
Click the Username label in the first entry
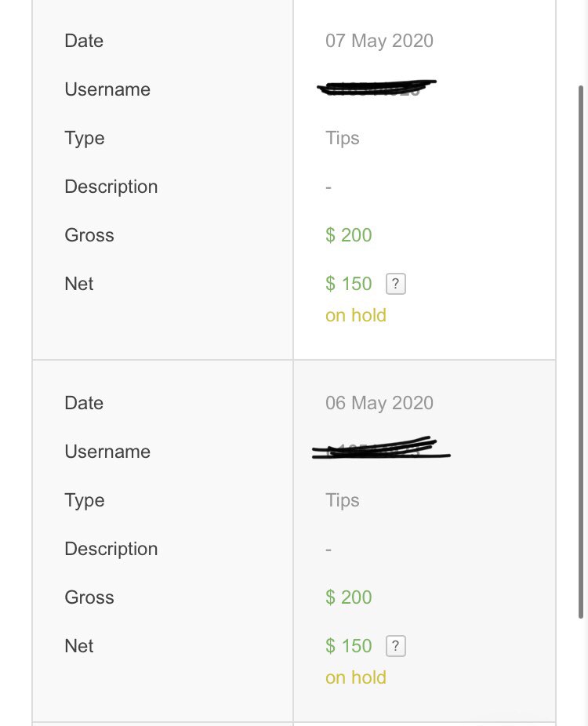click(107, 89)
